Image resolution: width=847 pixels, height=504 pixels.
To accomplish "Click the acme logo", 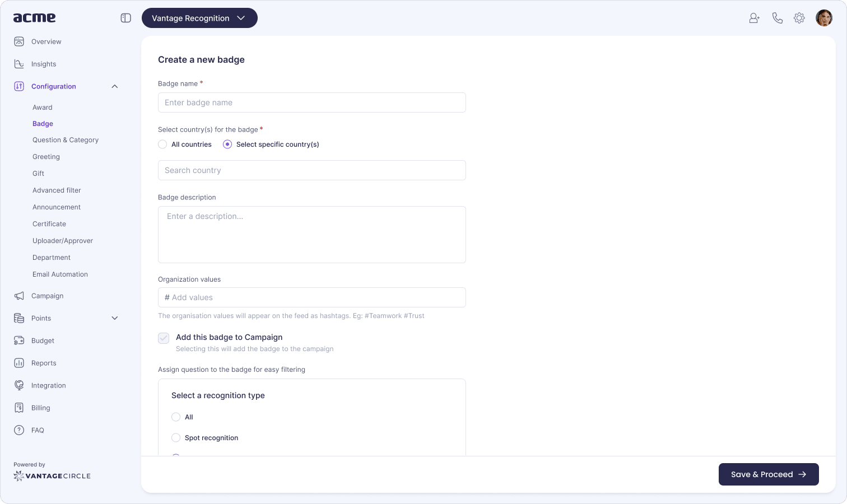I will [x=34, y=18].
